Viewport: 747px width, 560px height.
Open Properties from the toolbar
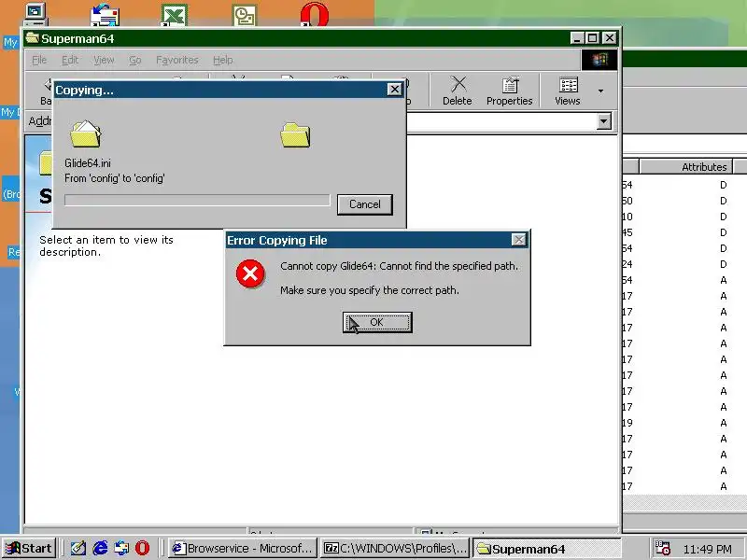pyautogui.click(x=509, y=91)
